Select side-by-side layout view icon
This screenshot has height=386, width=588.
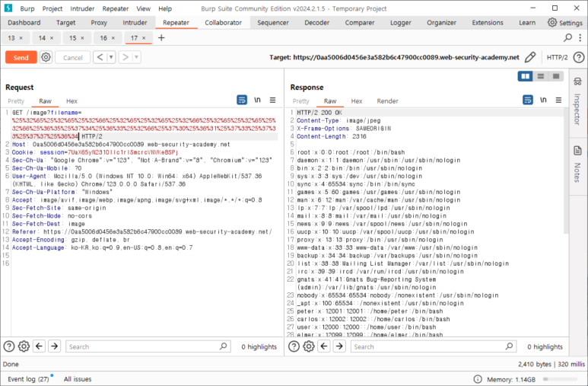click(525, 76)
